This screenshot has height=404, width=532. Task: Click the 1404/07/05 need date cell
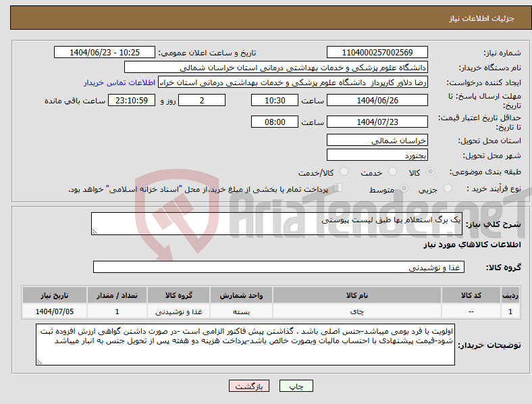55,311
